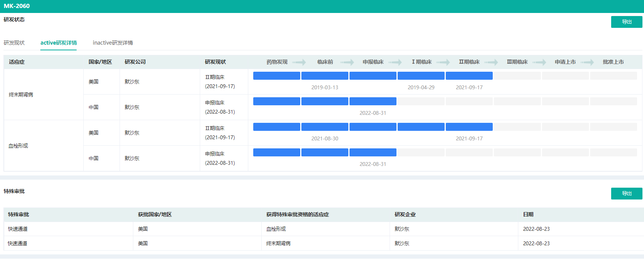
Task: Click the 获得特殊审批资格的适应症 column header
Action: coord(298,214)
